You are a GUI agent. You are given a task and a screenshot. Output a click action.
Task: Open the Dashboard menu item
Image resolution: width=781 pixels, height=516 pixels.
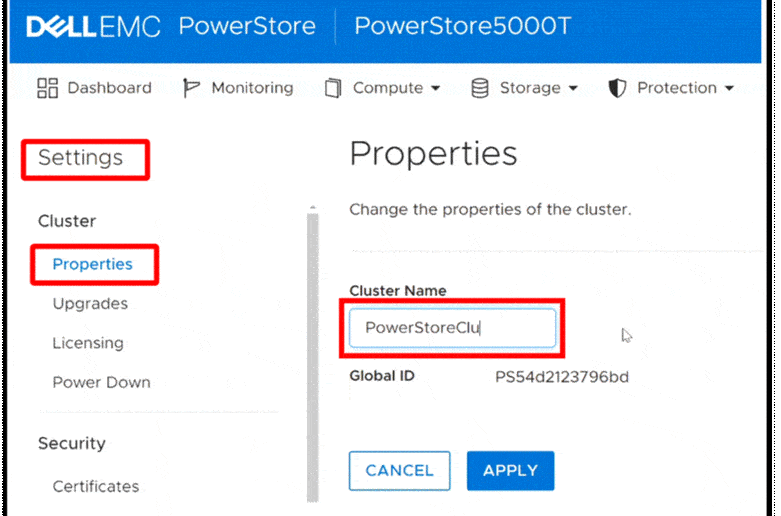pos(95,88)
